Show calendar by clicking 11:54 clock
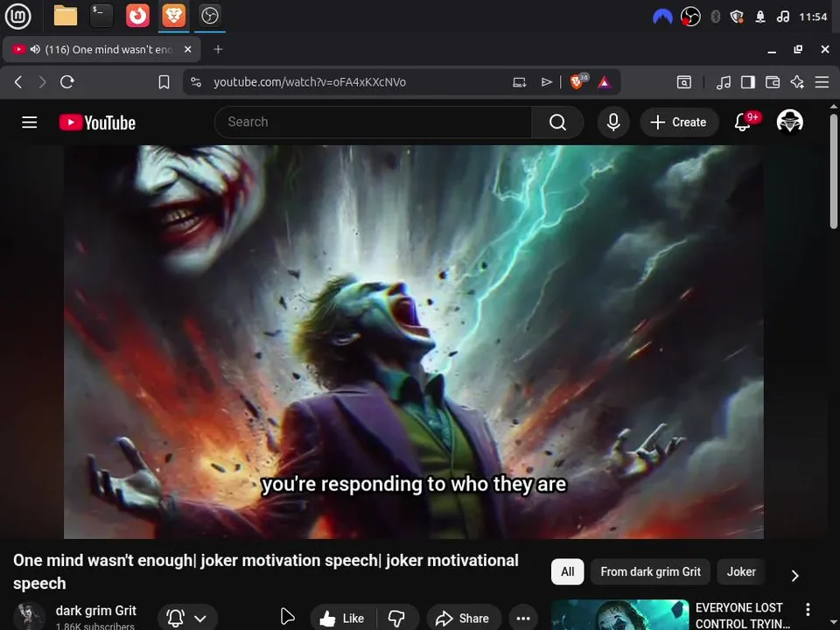 click(813, 17)
